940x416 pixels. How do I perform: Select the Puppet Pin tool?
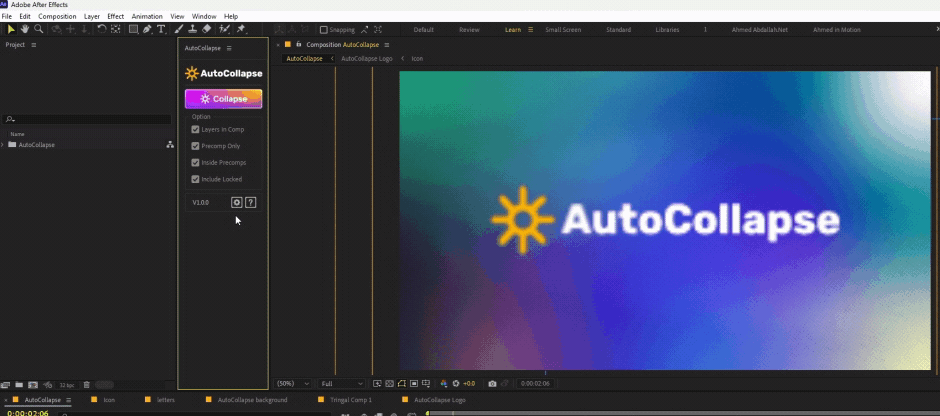241,29
